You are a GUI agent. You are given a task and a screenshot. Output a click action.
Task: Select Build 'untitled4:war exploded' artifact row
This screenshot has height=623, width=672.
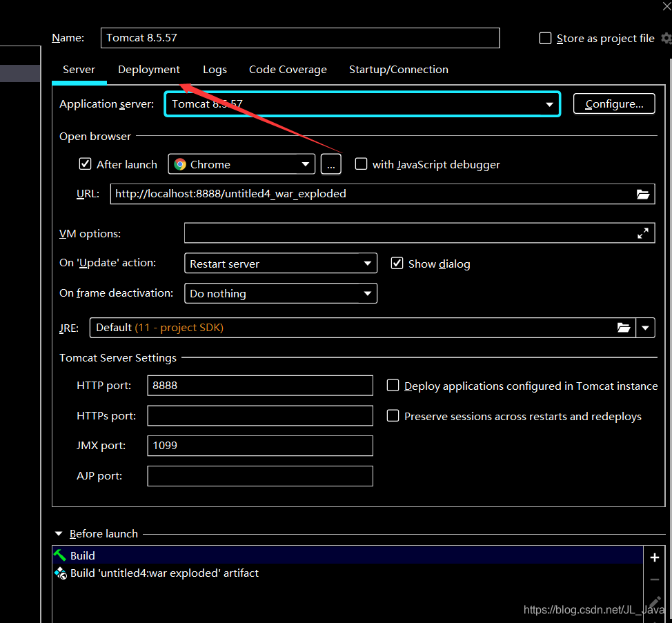(x=348, y=573)
